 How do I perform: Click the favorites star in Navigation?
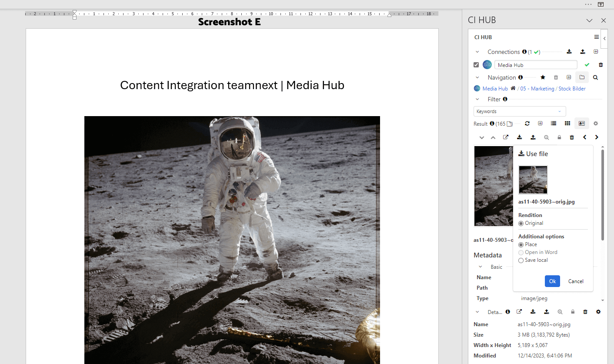click(x=543, y=77)
